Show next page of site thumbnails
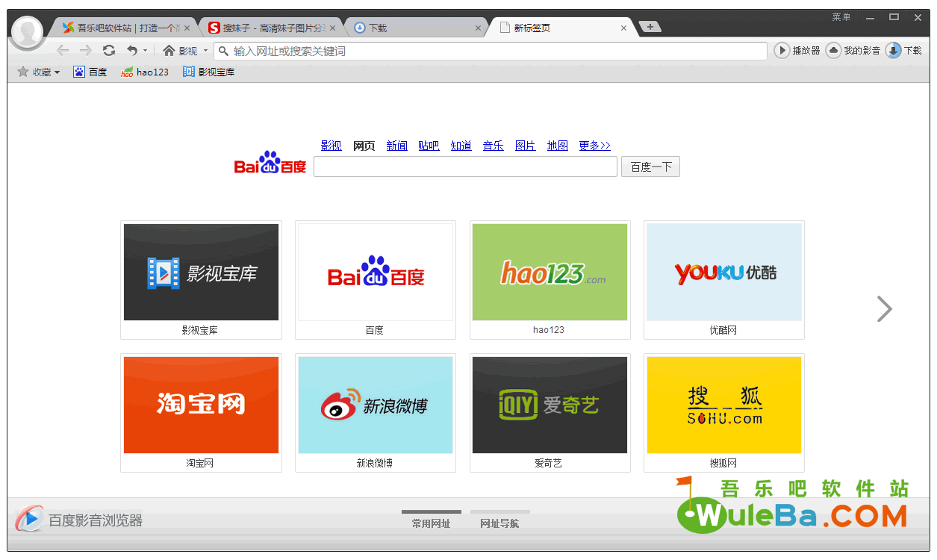Image resolution: width=937 pixels, height=560 pixels. point(884,309)
